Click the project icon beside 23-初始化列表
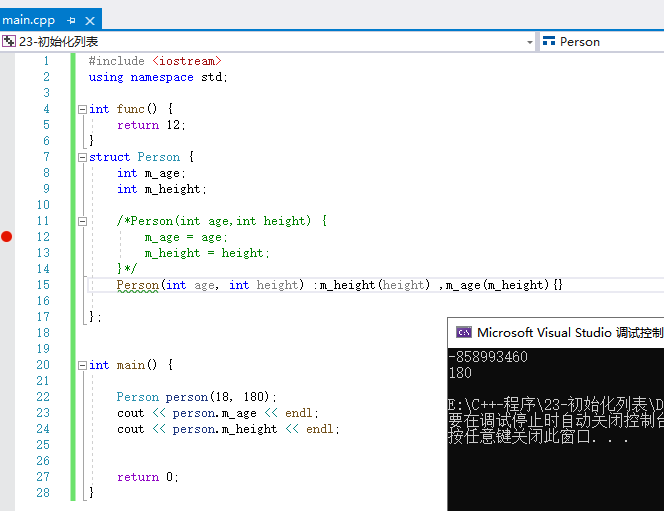This screenshot has width=664, height=511. click(x=8, y=41)
